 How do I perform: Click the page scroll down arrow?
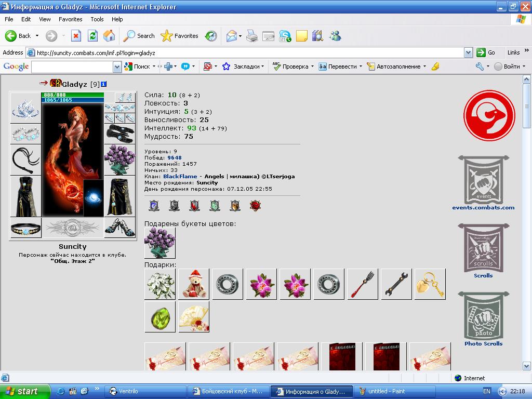(x=527, y=366)
